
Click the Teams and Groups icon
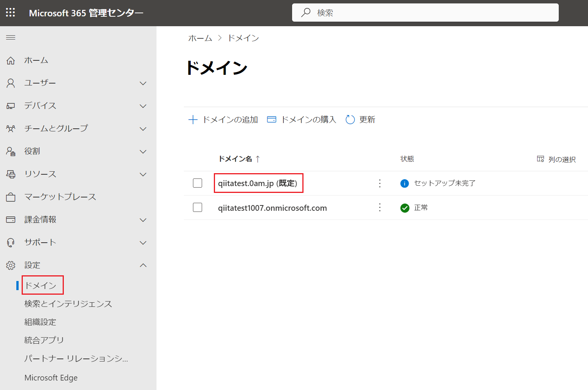click(11, 129)
